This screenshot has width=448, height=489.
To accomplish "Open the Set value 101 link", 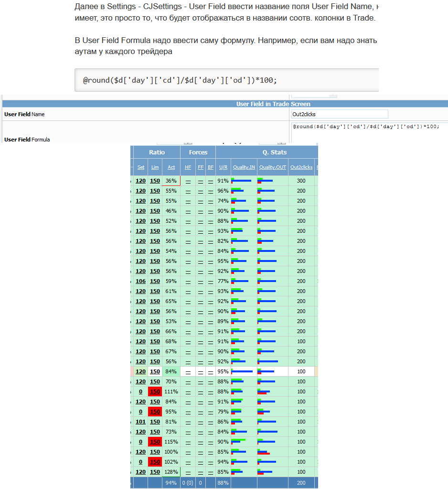I will coord(140,422).
